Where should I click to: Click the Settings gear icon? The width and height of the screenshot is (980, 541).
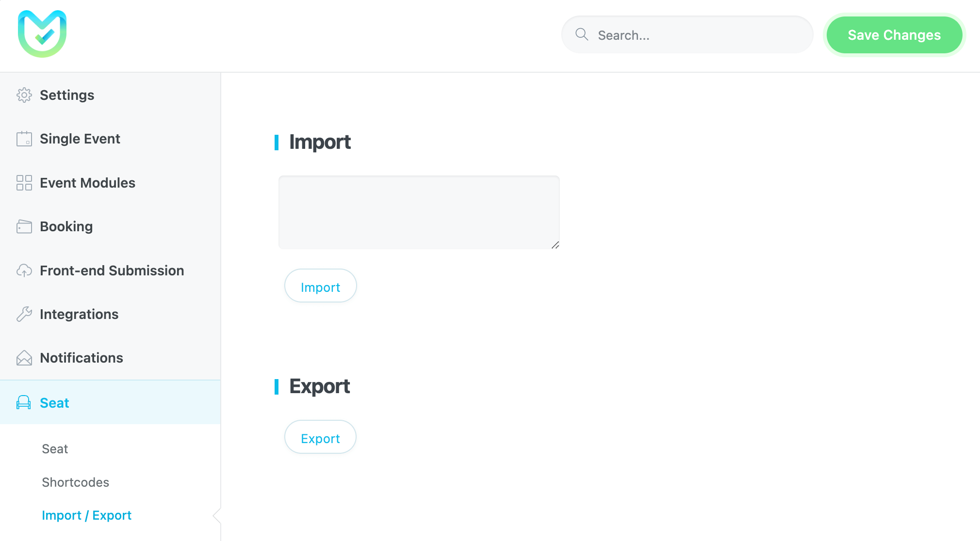point(24,95)
